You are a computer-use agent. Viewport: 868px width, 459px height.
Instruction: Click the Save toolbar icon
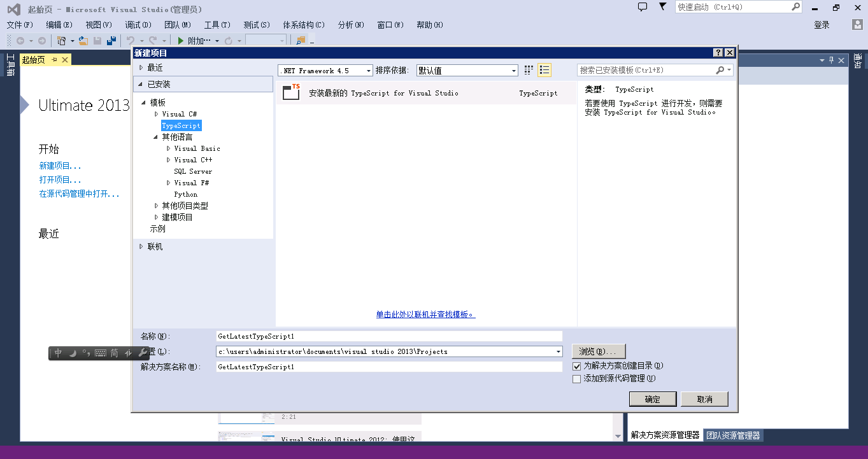[x=97, y=41]
